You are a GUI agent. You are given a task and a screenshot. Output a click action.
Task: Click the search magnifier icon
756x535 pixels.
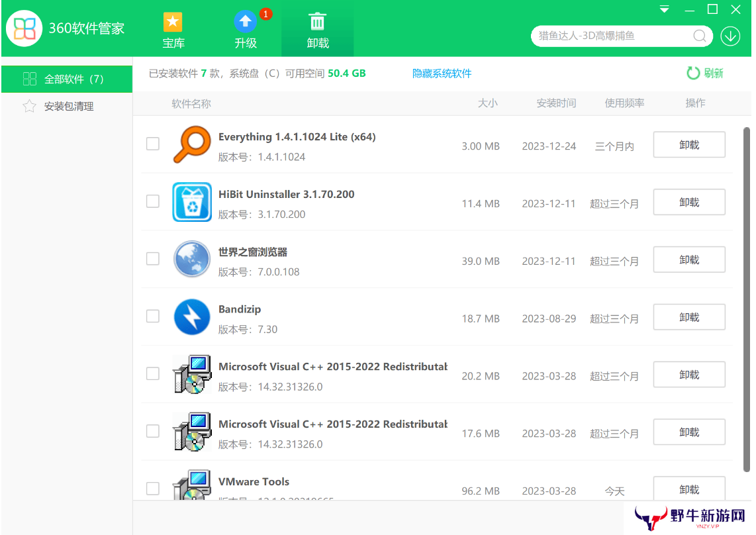pos(700,36)
